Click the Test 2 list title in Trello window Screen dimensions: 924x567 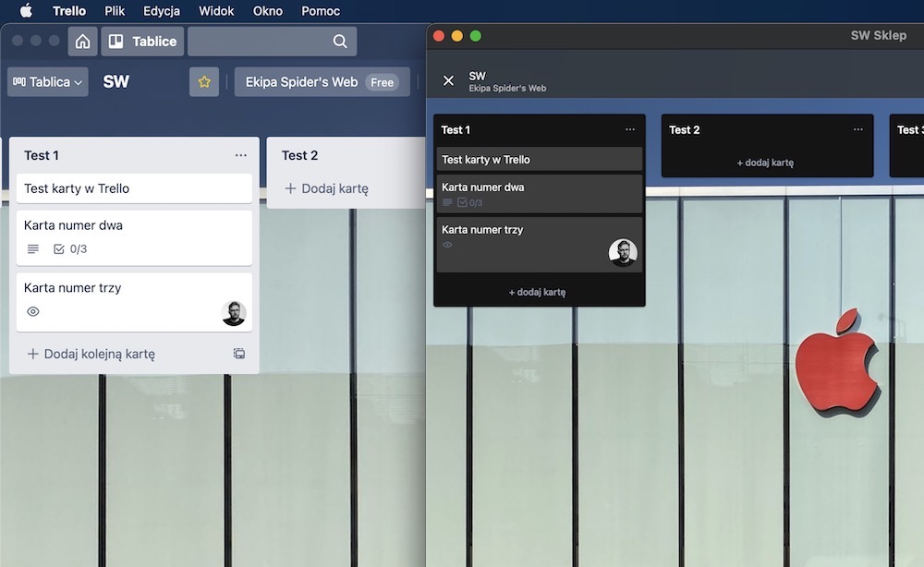click(299, 155)
